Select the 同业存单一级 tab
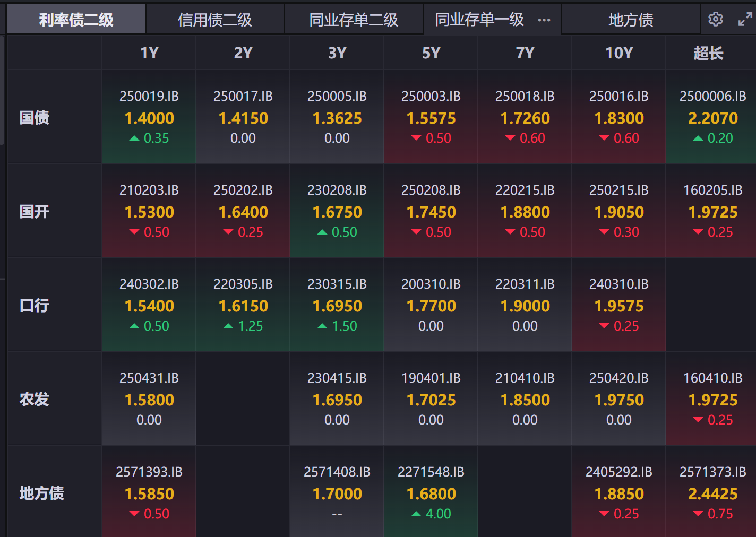This screenshot has height=537, width=756. [x=479, y=20]
